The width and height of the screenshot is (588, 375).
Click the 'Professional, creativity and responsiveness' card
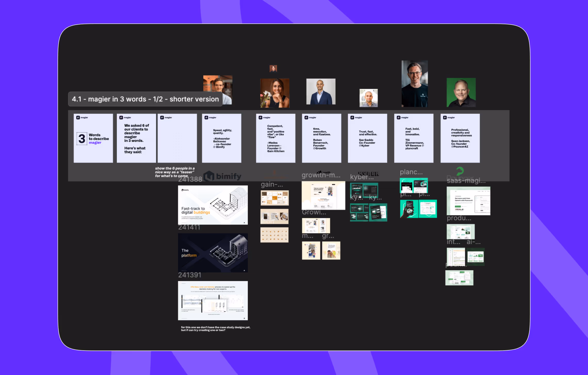click(x=460, y=138)
